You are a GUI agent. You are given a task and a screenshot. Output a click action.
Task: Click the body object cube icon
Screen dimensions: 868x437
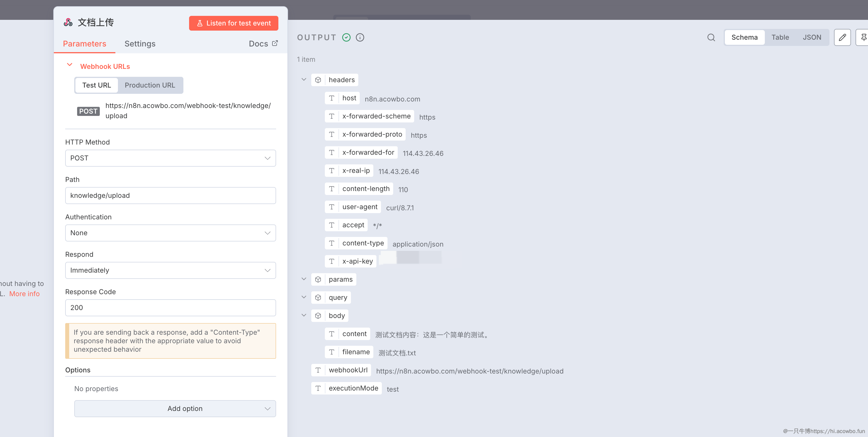(x=318, y=316)
